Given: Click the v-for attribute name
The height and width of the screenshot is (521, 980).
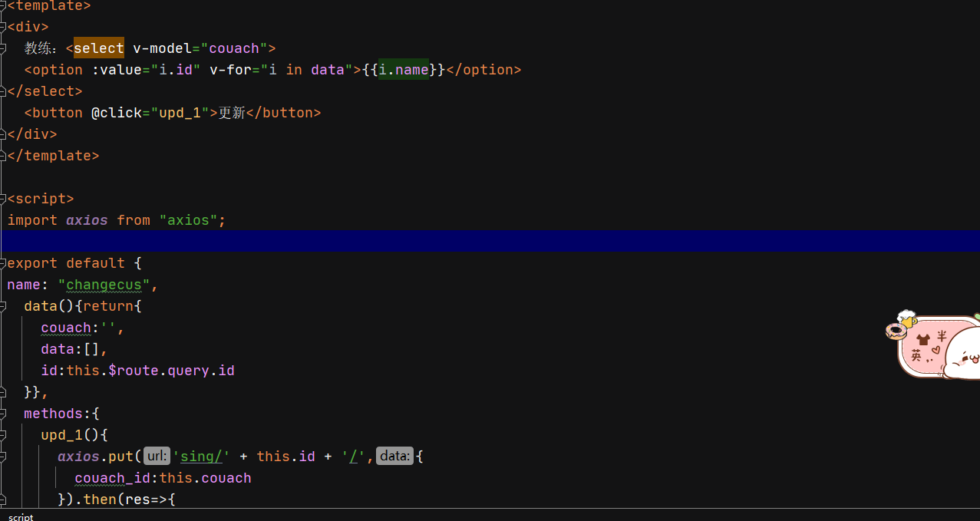Looking at the screenshot, I should click(x=230, y=70).
